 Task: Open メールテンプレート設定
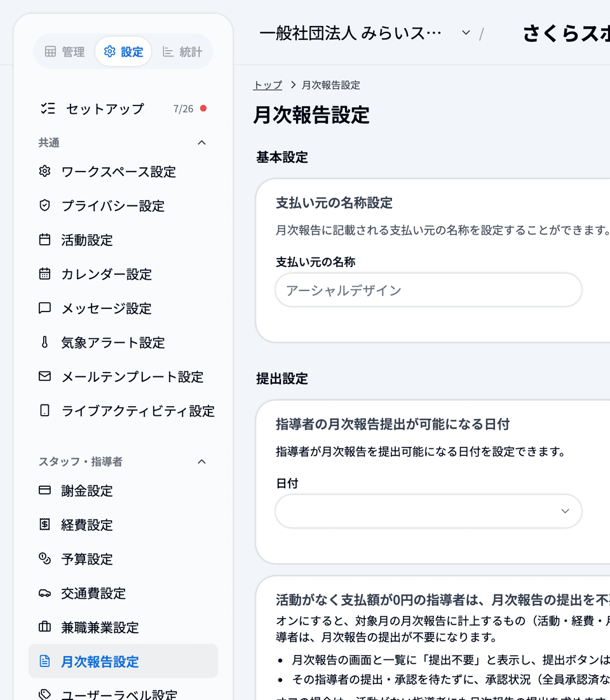123,377
